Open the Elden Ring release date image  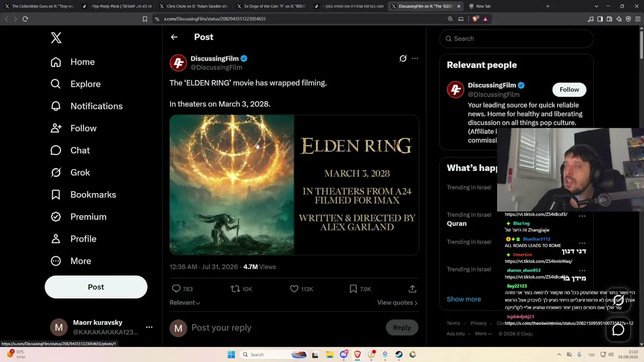pos(357,185)
